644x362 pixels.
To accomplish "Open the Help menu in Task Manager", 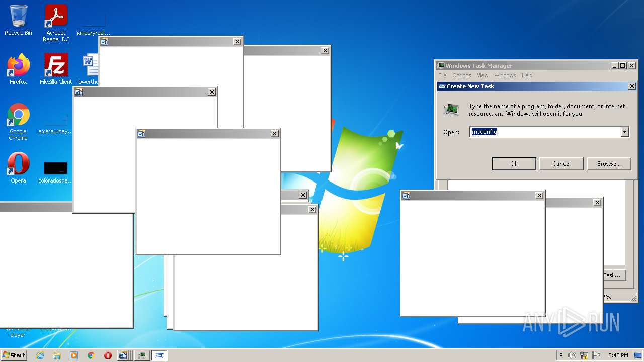I will (527, 75).
